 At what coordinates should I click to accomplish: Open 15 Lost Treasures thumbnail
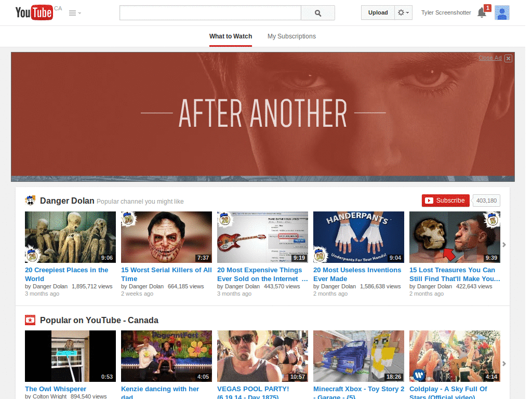(x=455, y=237)
